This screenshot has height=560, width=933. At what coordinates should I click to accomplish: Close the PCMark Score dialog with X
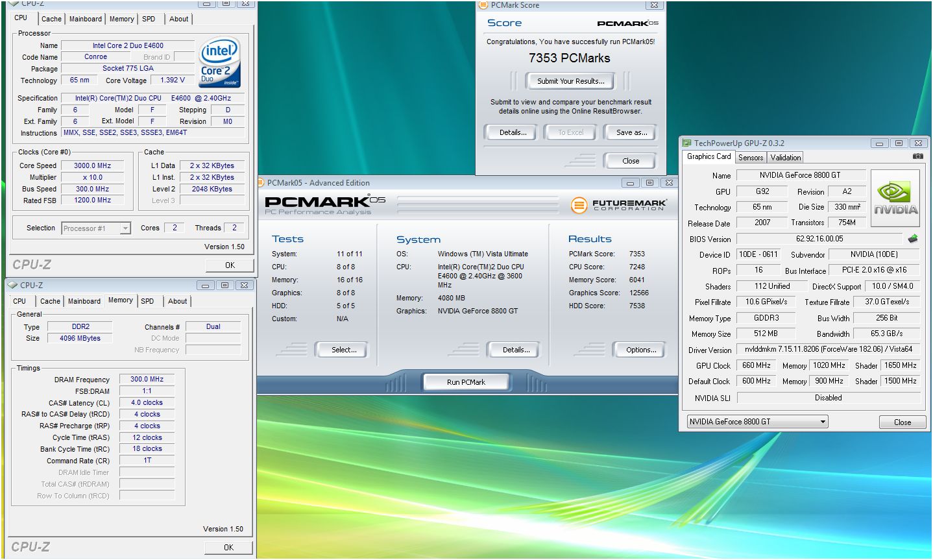[655, 5]
